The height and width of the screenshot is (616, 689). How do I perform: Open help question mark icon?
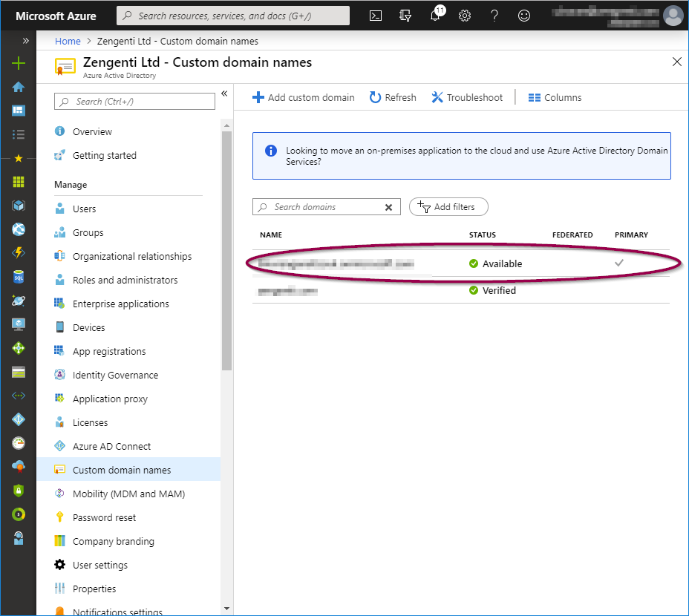click(x=494, y=16)
